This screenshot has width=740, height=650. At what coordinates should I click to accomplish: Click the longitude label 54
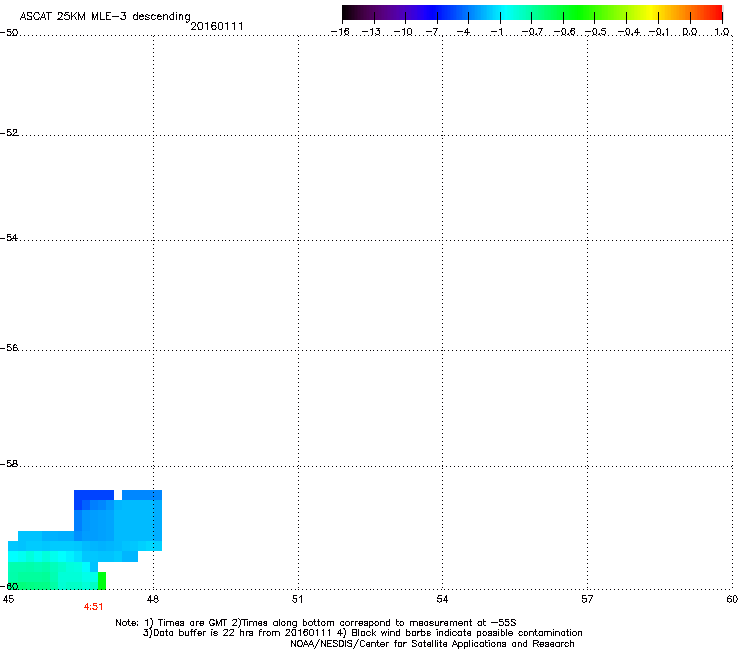(442, 599)
